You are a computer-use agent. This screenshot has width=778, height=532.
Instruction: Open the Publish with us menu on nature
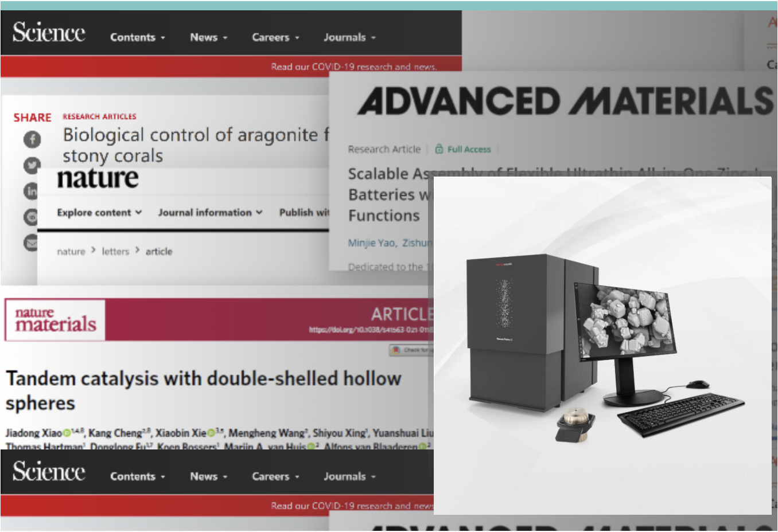pyautogui.click(x=304, y=213)
